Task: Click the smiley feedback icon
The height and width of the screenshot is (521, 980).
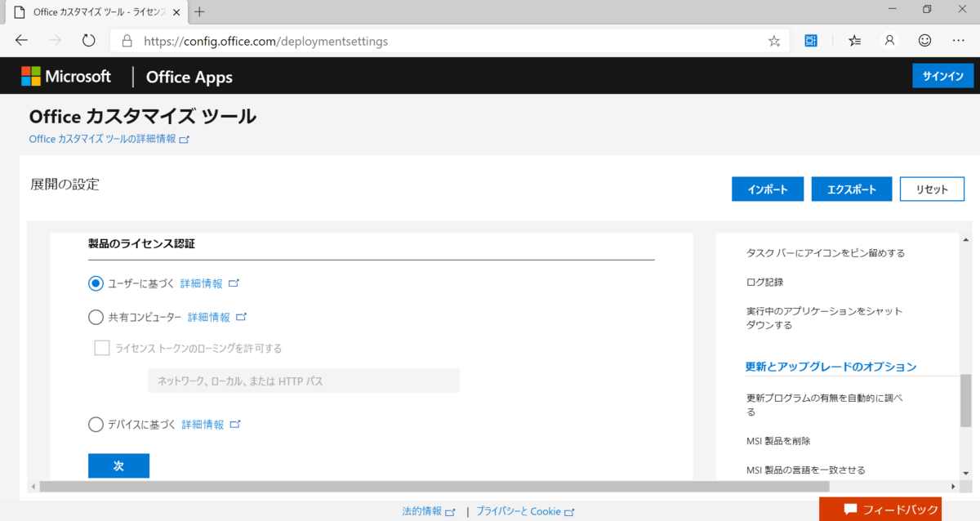Action: [x=924, y=40]
